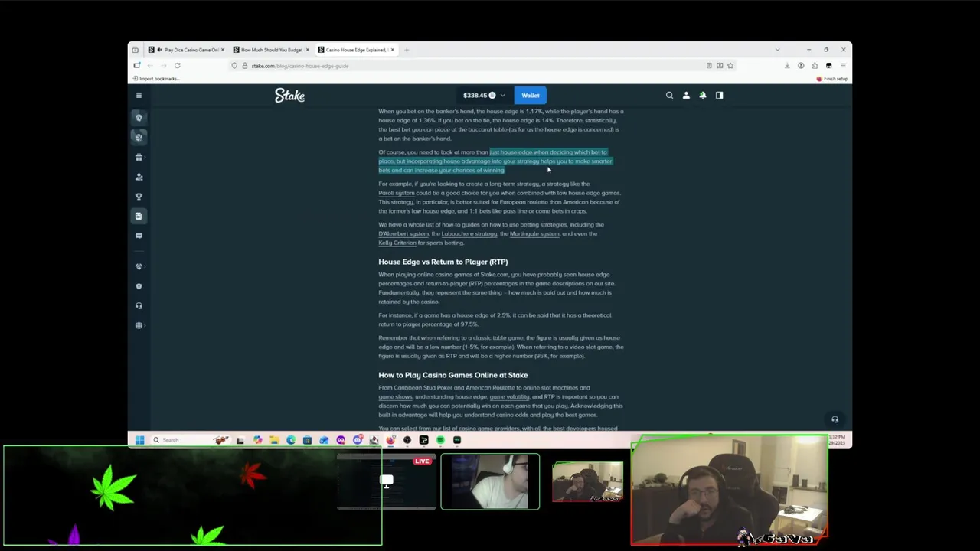The image size is (980, 551).
Task: Click the Stake logo
Action: point(289,96)
